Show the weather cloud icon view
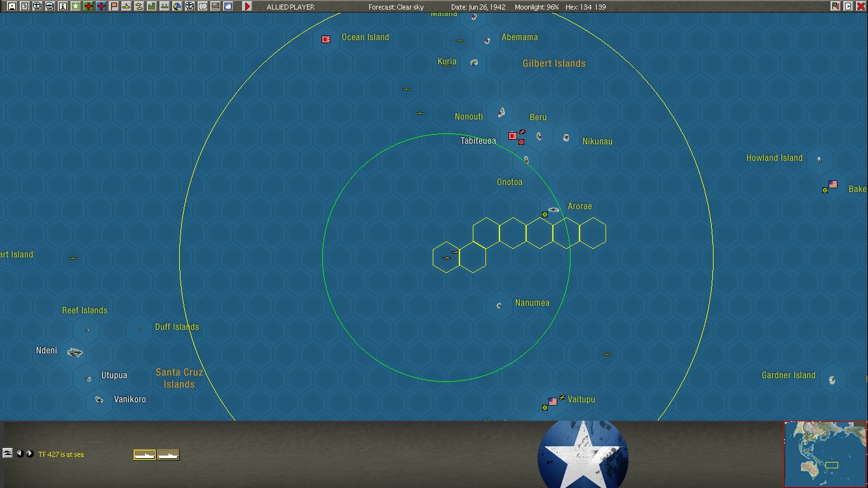Screen dimensions: 868x488 point(228,6)
